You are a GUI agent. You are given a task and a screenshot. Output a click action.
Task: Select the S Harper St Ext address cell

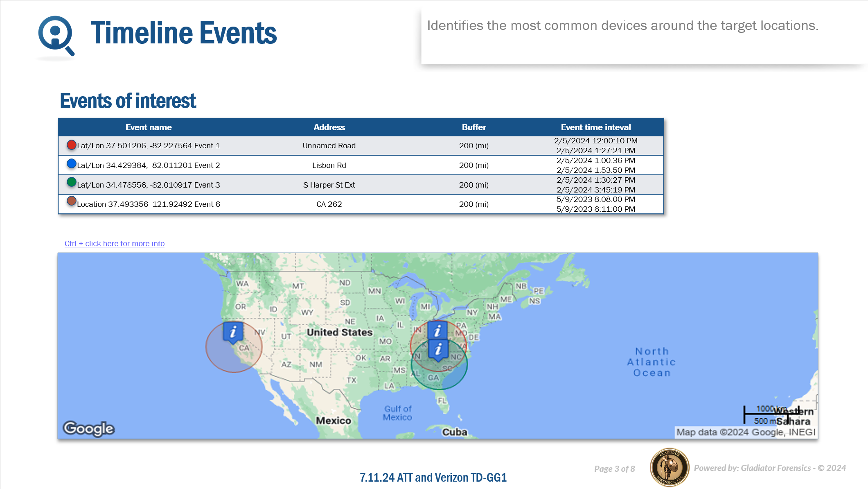coord(329,185)
